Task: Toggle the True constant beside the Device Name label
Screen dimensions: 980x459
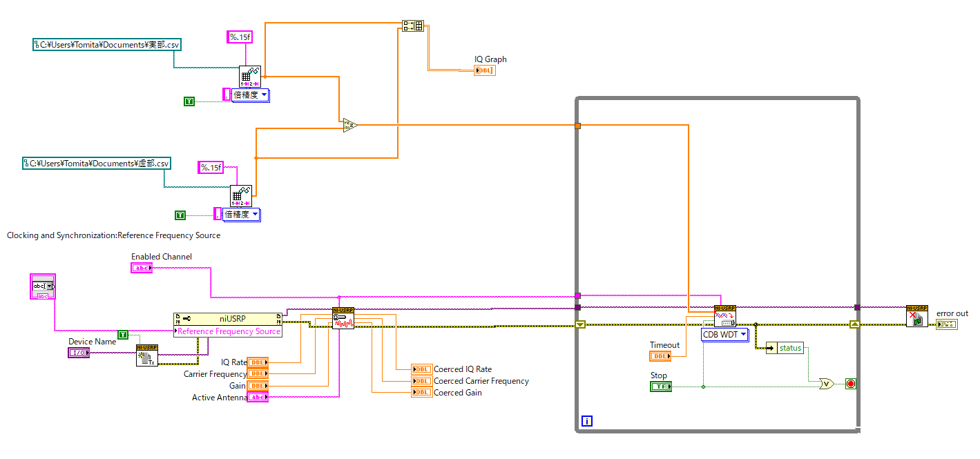Action: pyautogui.click(x=123, y=335)
